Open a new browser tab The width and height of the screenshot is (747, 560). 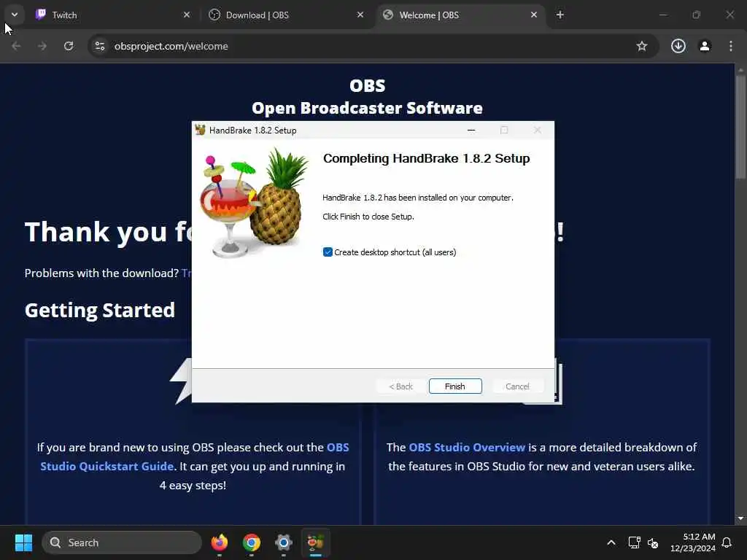point(560,15)
